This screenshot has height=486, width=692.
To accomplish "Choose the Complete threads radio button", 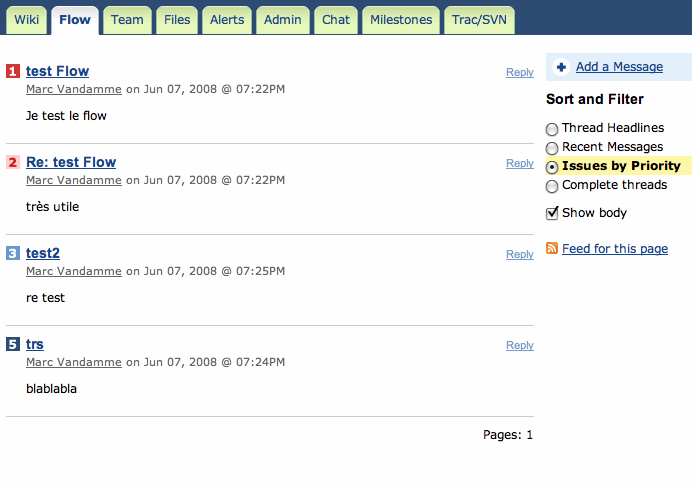I will tap(552, 186).
